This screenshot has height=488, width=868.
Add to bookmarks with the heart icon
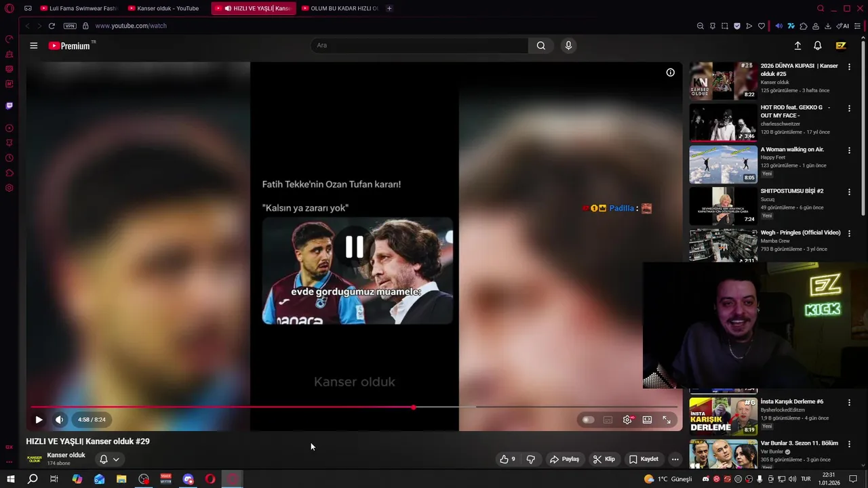[761, 26]
